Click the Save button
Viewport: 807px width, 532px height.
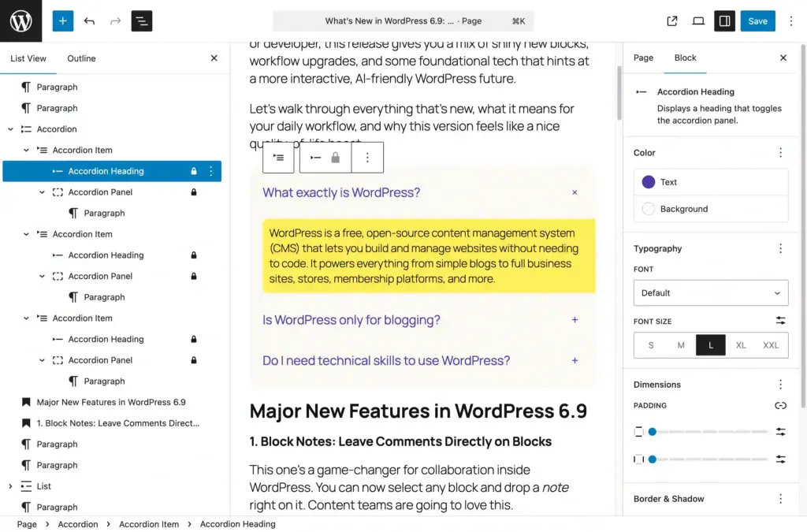coord(757,20)
